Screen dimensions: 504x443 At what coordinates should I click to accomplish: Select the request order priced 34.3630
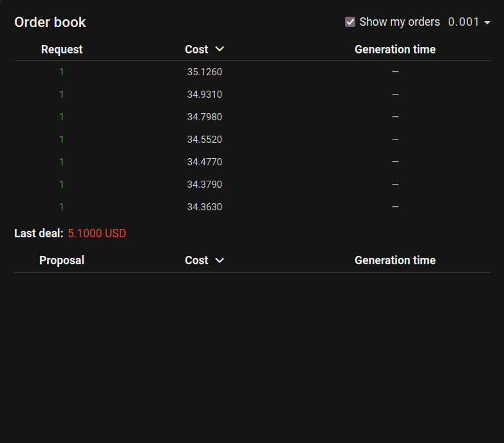205,207
